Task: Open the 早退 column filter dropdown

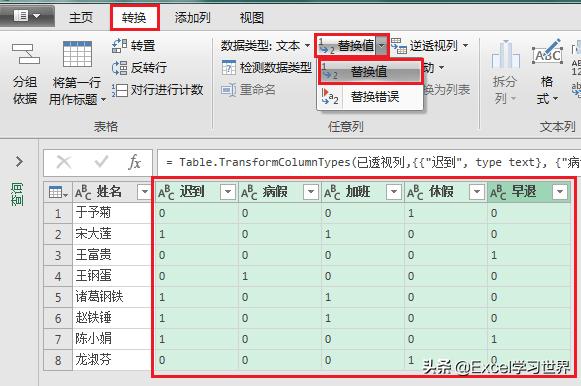Action: (x=560, y=192)
